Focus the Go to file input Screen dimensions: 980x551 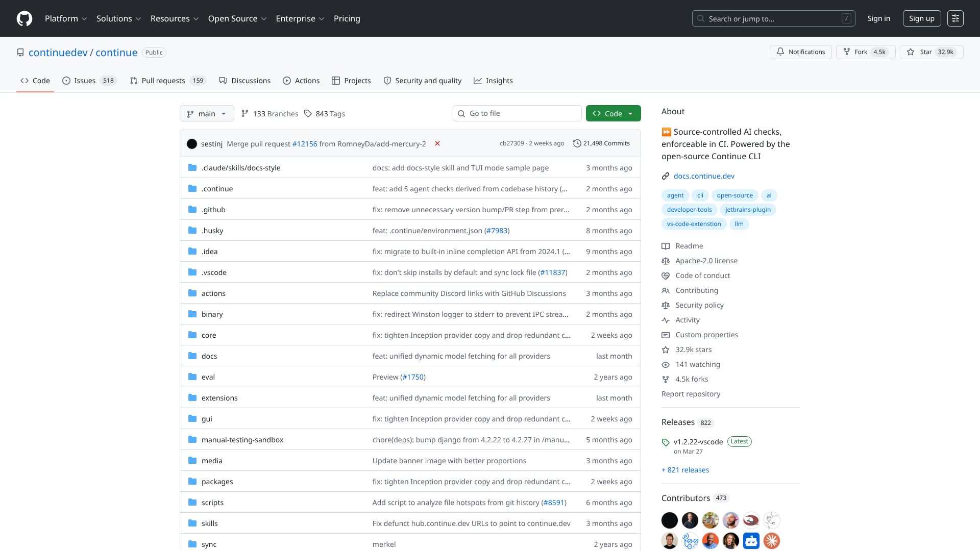pyautogui.click(x=517, y=113)
